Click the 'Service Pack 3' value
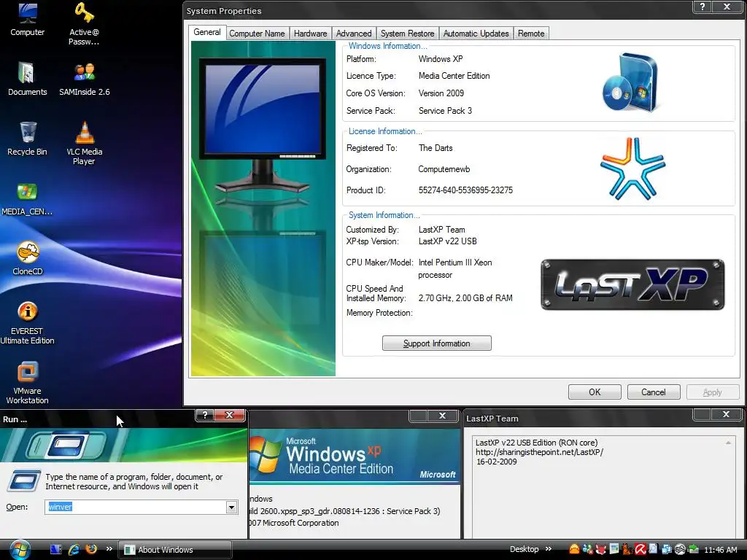The image size is (747, 560). [x=445, y=111]
